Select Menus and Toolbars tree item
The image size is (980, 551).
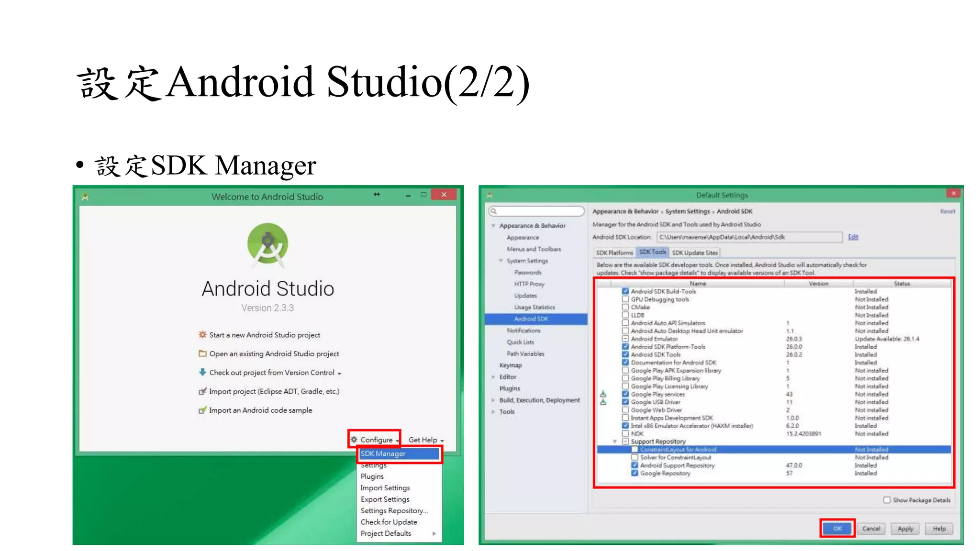coord(534,249)
